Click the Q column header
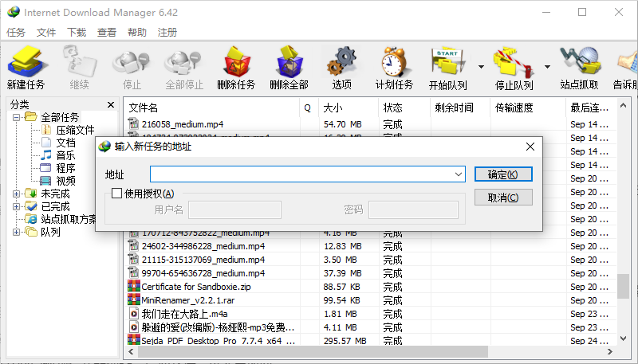Screen dimensions: 638x364 [x=309, y=108]
